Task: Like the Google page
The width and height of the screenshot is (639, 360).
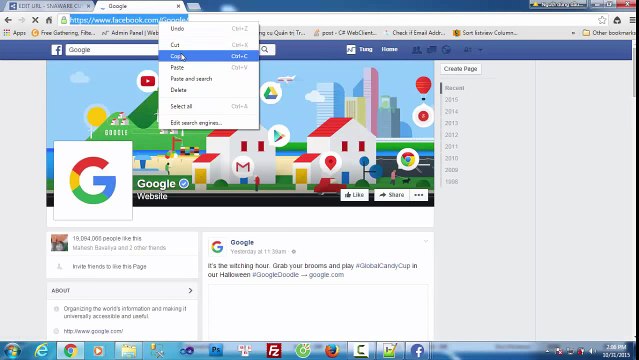Action: (x=354, y=195)
